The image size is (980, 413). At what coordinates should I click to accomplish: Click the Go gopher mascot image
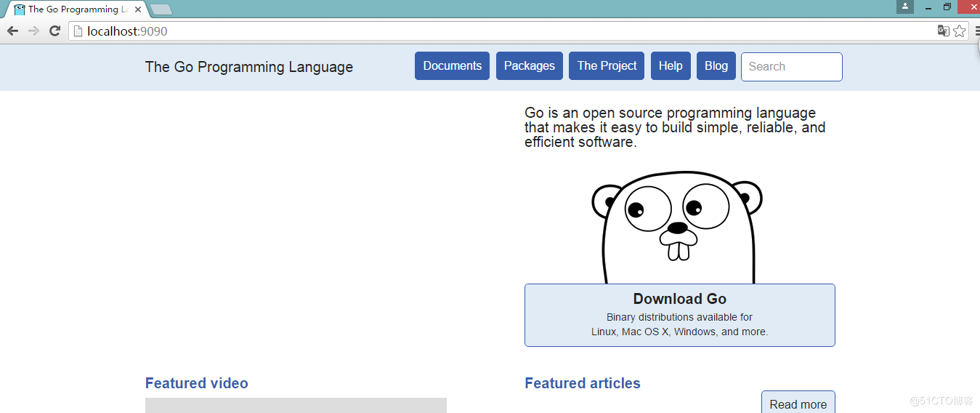677,228
